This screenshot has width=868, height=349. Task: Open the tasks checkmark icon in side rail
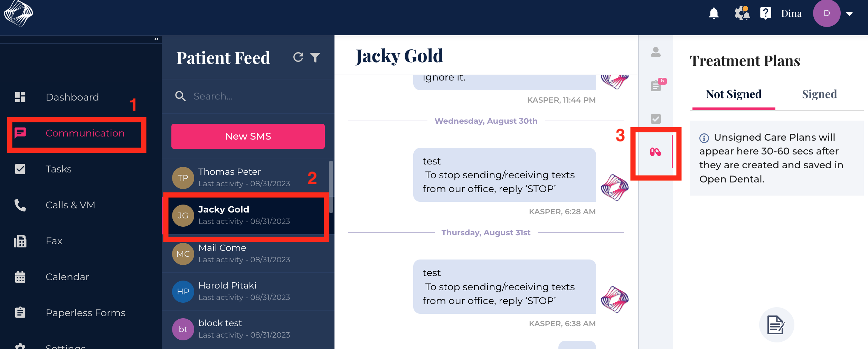pos(655,119)
